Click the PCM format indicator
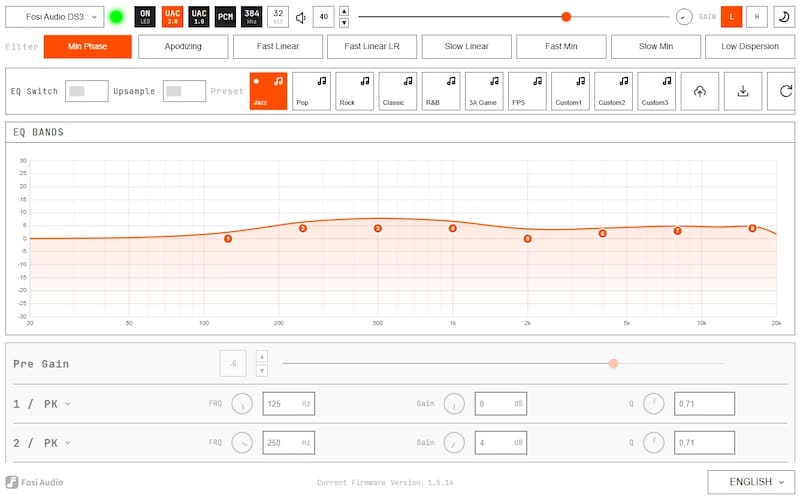This screenshot has height=499, width=800. click(225, 17)
